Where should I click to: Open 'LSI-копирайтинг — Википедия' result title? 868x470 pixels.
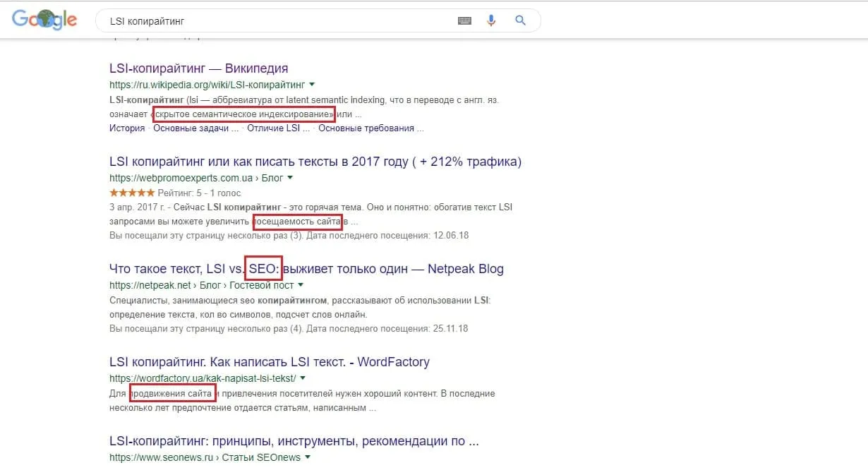click(199, 68)
